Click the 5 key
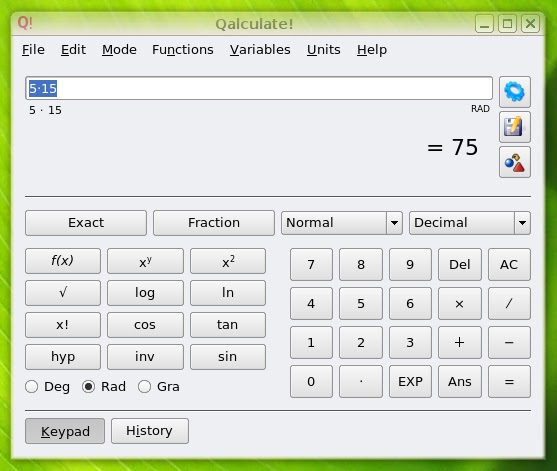The image size is (557, 471). (x=361, y=304)
